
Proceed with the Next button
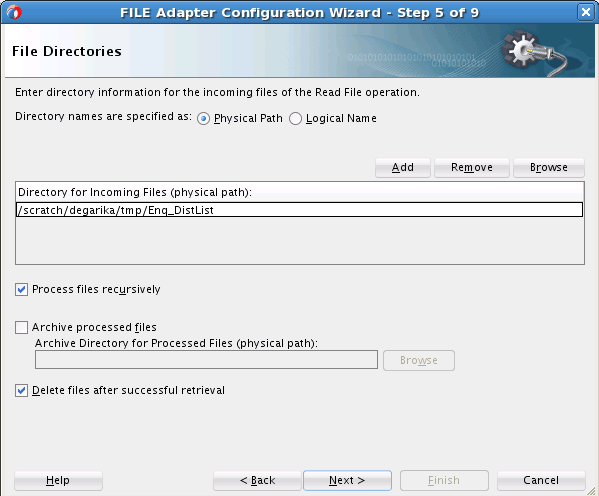pyautogui.click(x=347, y=480)
